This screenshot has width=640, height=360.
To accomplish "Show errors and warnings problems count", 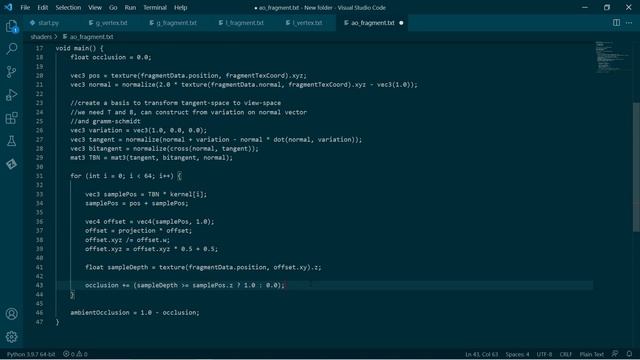I will [75, 354].
